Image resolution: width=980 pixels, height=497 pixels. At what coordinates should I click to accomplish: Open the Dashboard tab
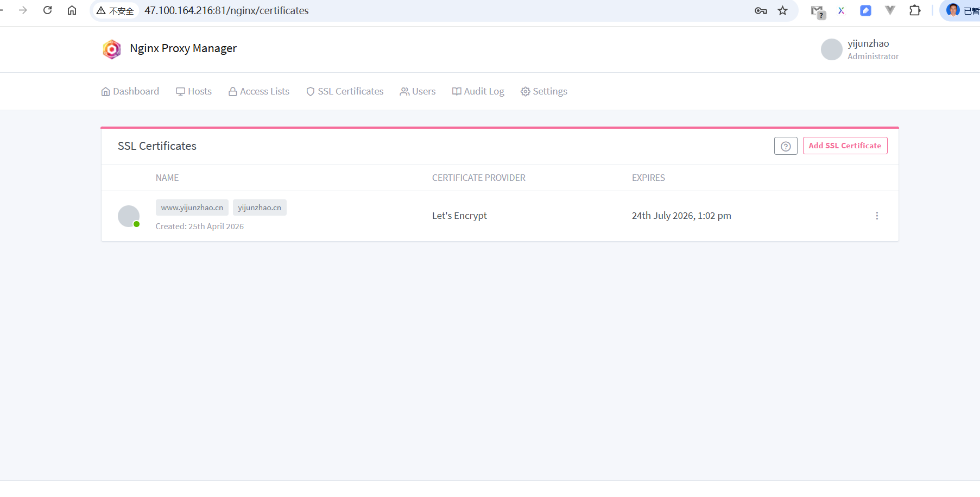point(130,91)
